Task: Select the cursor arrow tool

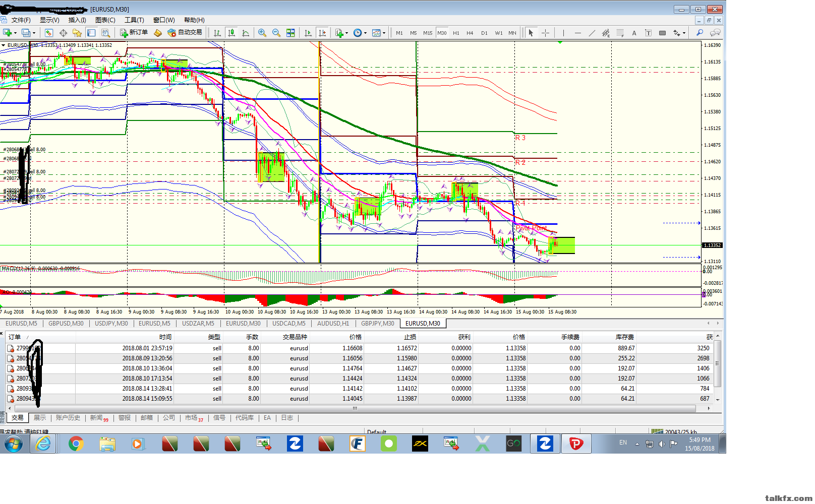Action: 531,33
